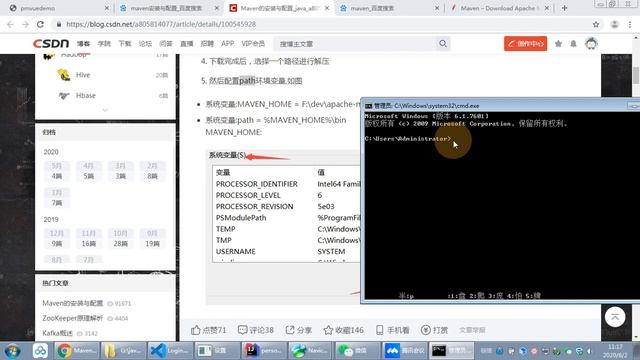Viewport: 640px width, 360px height.
Task: Expand the category list chevron below Hbase
Action: [x=105, y=110]
